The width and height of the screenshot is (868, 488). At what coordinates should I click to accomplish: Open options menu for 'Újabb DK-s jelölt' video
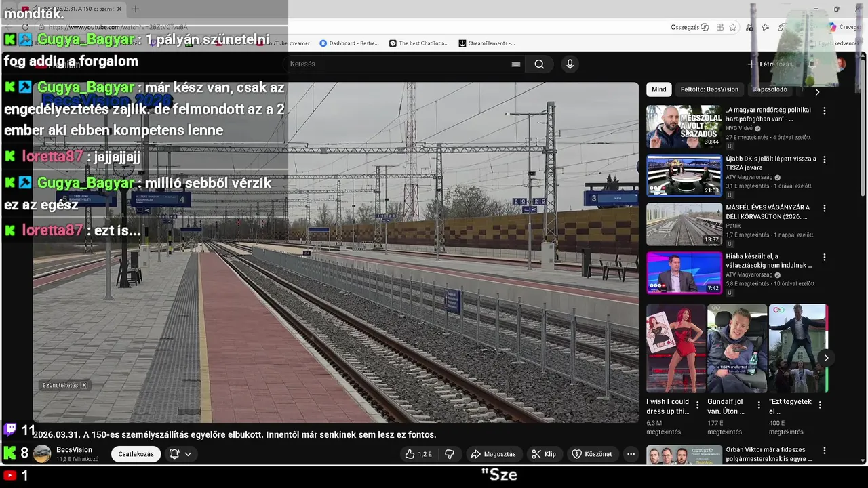[825, 159]
